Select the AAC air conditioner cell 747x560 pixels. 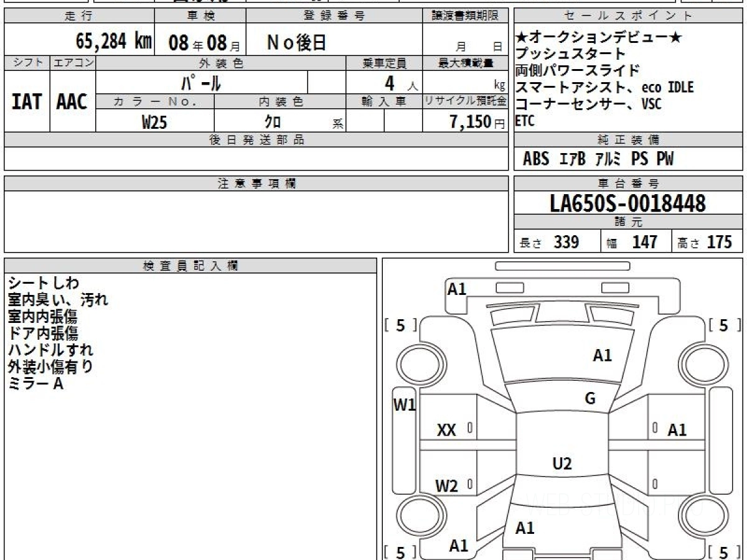click(72, 102)
